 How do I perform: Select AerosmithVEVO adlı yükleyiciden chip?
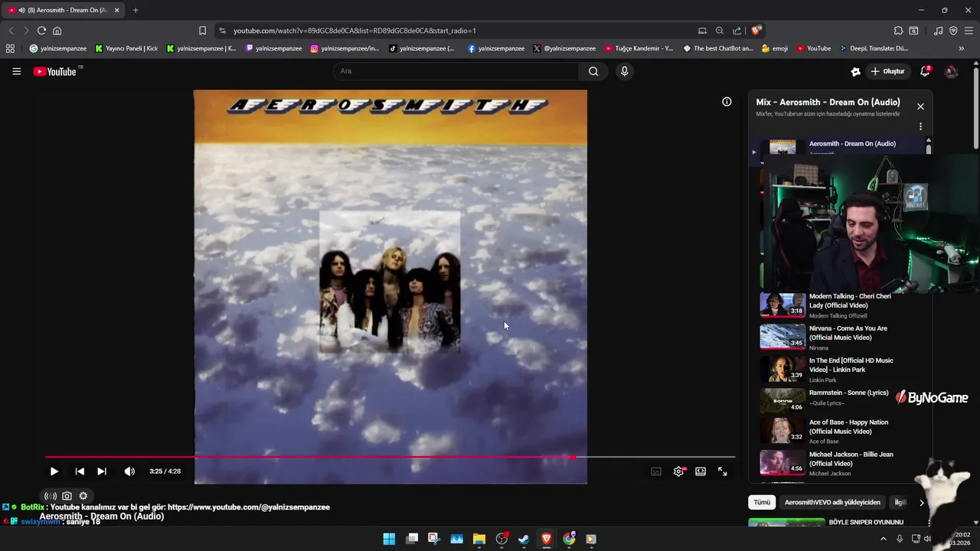pyautogui.click(x=832, y=502)
